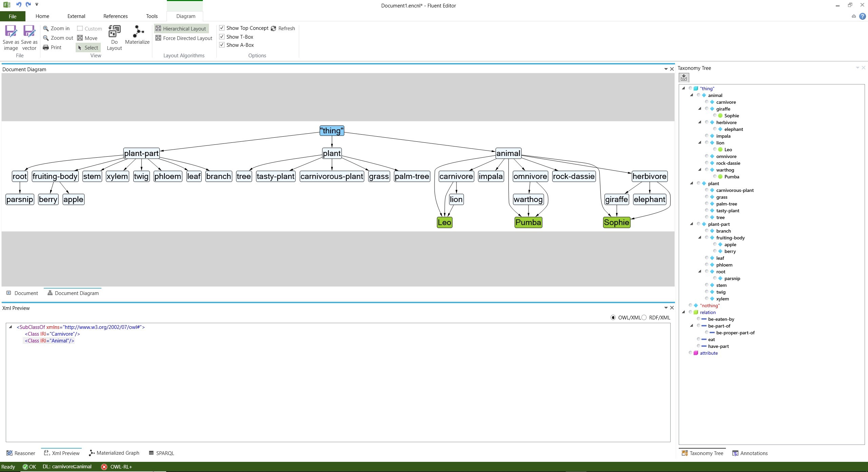Click the Zoom in magnifier
The height and width of the screenshot is (472, 868).
(46, 28)
